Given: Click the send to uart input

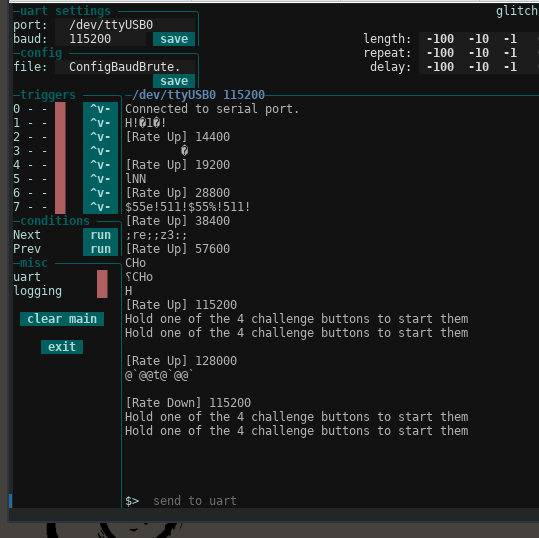Looking at the screenshot, I should point(195,501).
